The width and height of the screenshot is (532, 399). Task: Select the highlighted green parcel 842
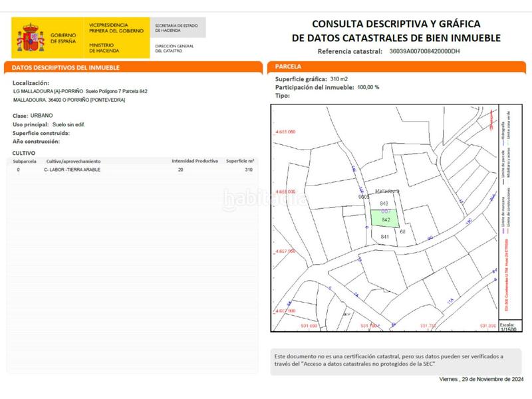[x=386, y=219]
